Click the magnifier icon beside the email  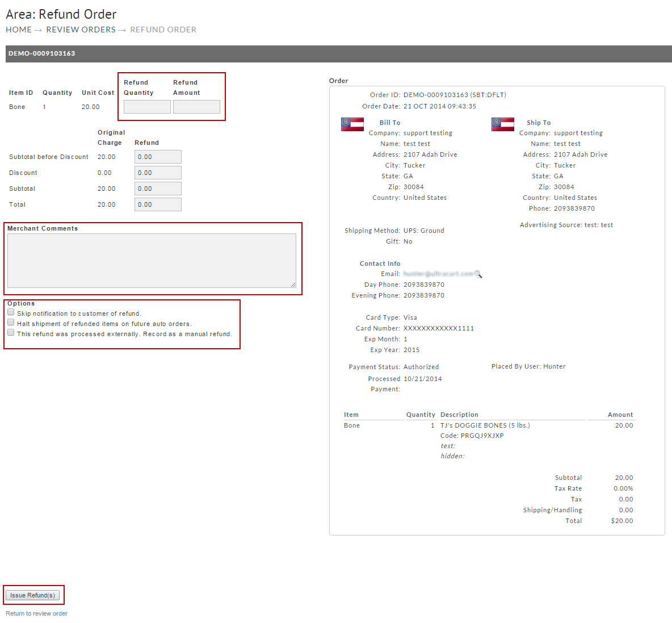(x=478, y=274)
